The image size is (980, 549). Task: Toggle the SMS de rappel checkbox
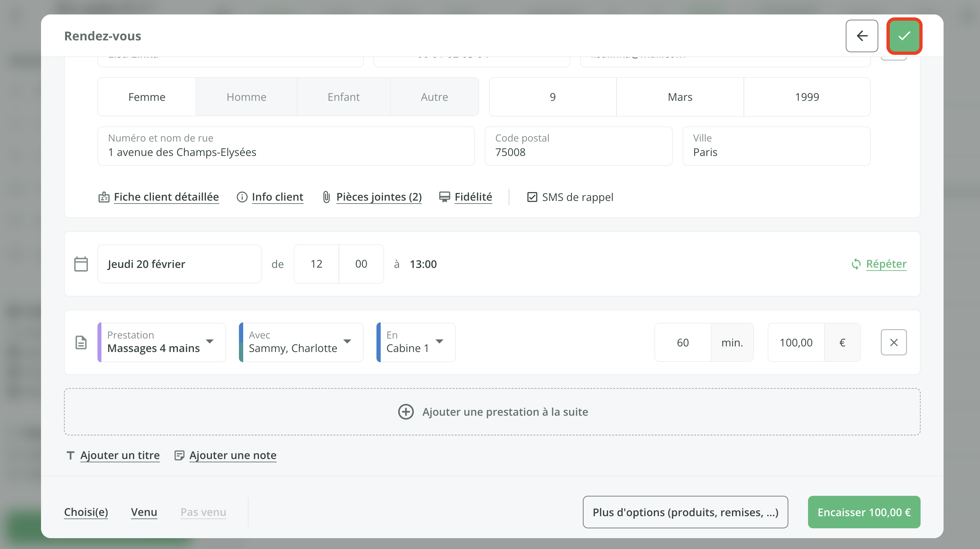tap(532, 197)
